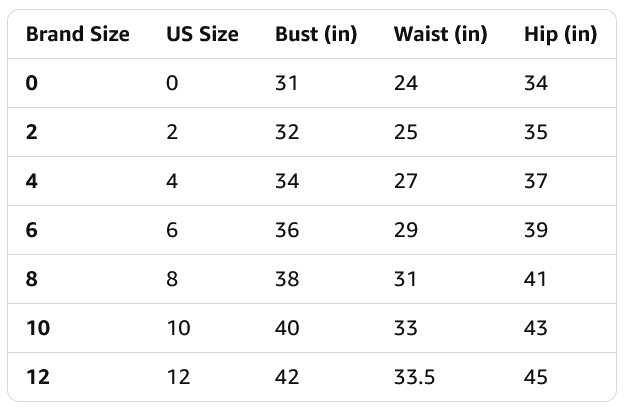634x414 pixels.
Task: Select the hip value 41
Action: pos(536,279)
